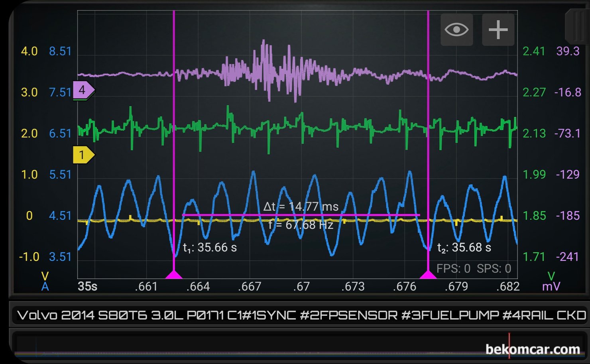The width and height of the screenshot is (590, 364).
Task: Click the green 1.71 scale value
Action: [534, 256]
